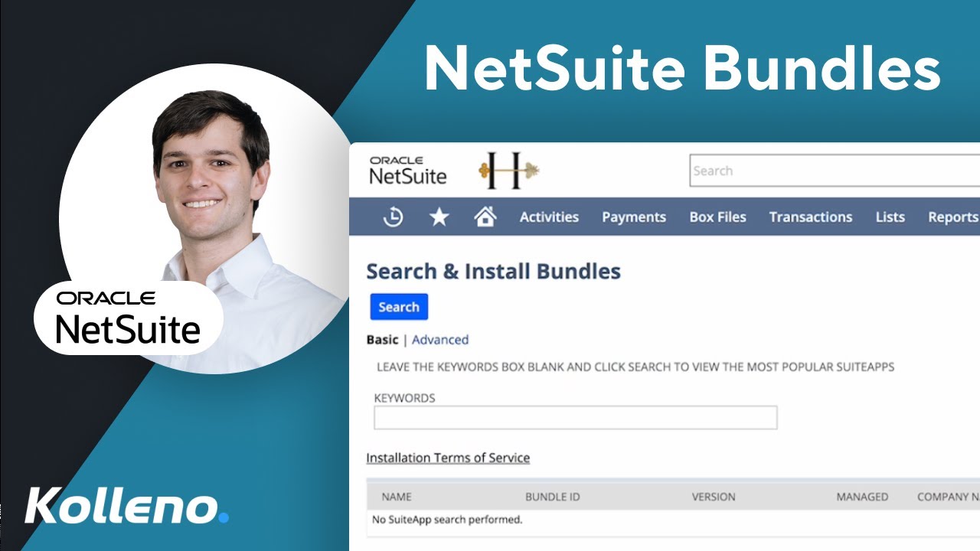Click the Kolleno logo
The width and height of the screenshot is (980, 551).
pos(126,507)
